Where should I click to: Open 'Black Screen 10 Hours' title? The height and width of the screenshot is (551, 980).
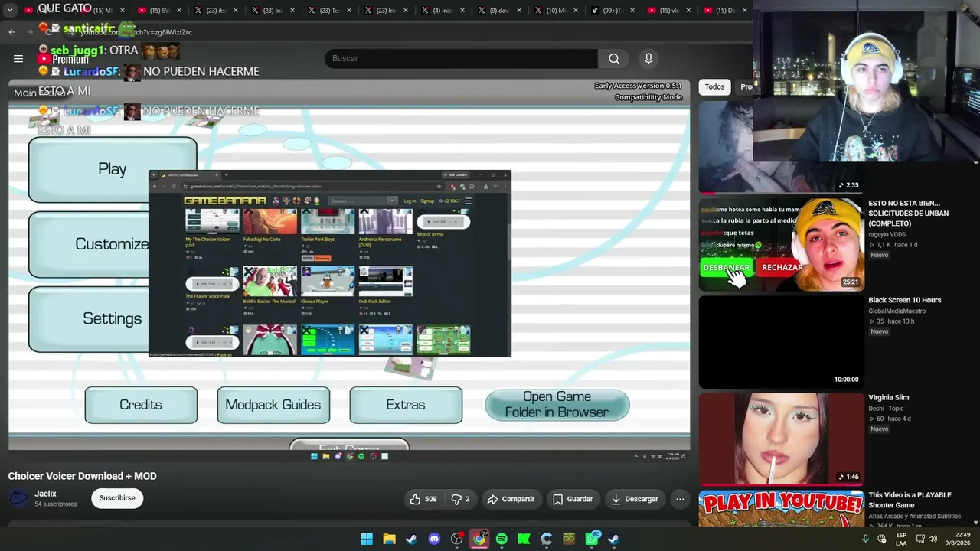click(905, 300)
